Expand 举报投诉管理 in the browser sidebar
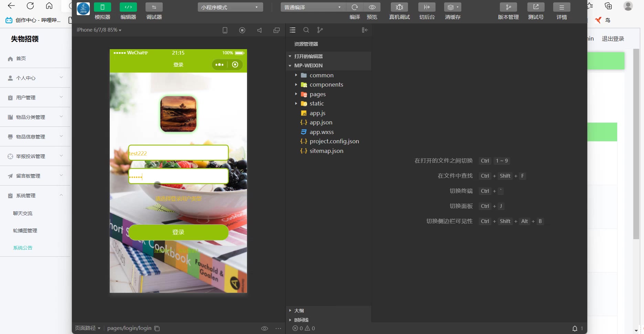The width and height of the screenshot is (644, 334). tap(35, 156)
